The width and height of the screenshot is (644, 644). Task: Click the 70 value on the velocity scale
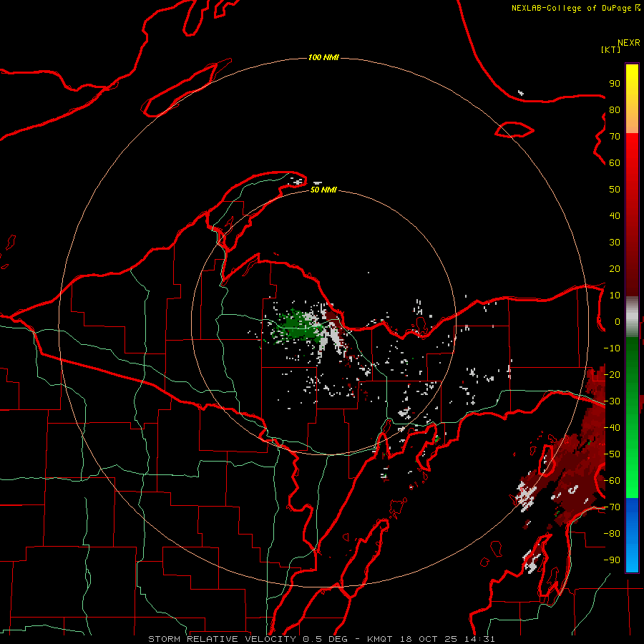[615, 137]
